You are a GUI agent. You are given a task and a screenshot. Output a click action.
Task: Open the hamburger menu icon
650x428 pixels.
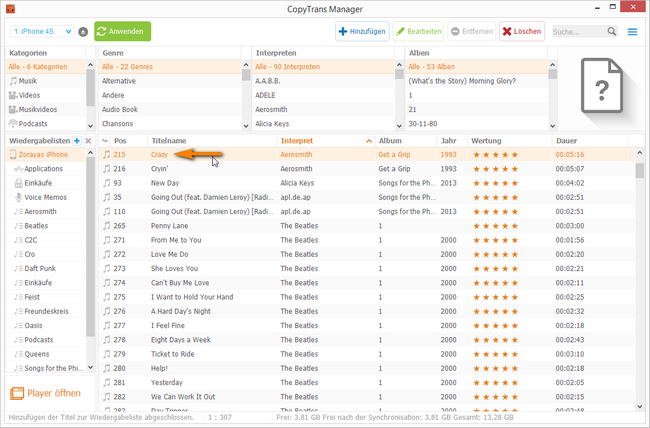tap(632, 32)
